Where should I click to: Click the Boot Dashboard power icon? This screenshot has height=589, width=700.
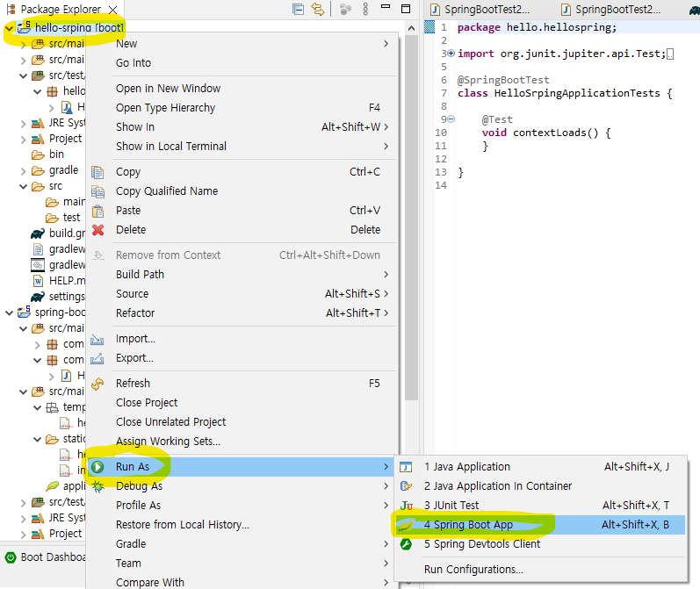tap(11, 557)
